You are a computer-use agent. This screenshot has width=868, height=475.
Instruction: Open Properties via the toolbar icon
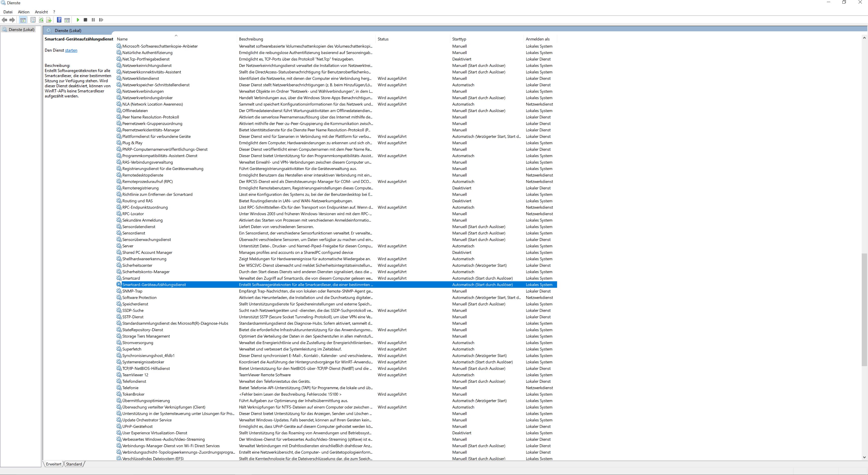(x=33, y=20)
